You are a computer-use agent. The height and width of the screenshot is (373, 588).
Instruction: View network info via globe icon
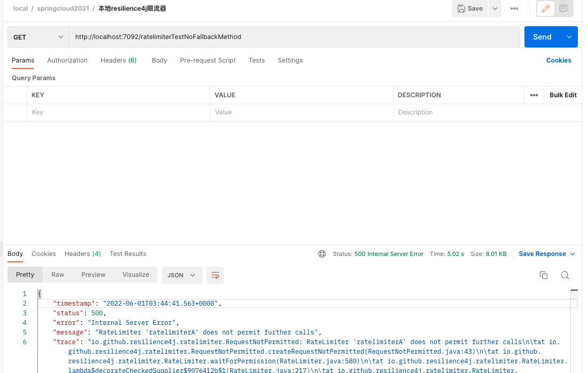click(x=322, y=253)
